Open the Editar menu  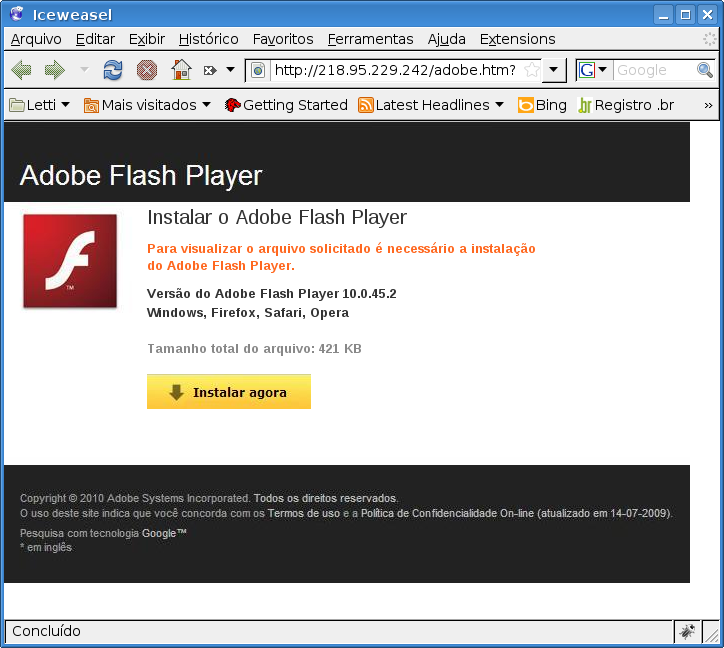[x=95, y=39]
